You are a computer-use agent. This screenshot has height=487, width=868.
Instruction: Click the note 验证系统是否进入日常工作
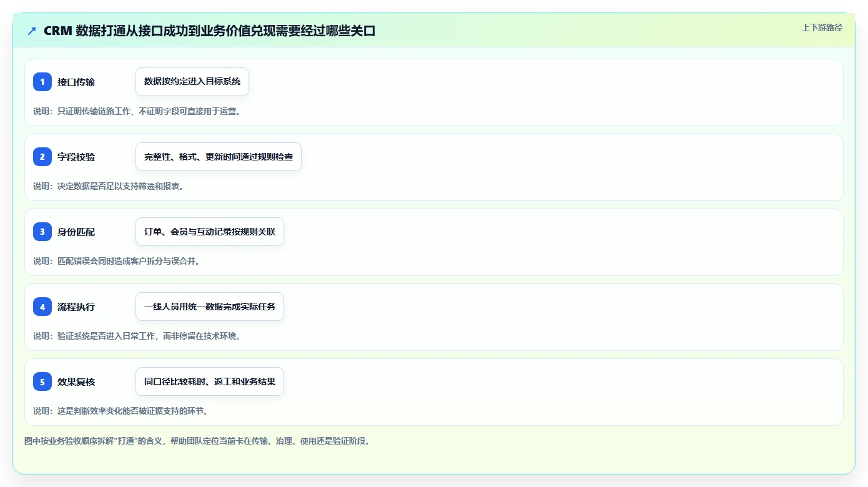click(x=137, y=336)
